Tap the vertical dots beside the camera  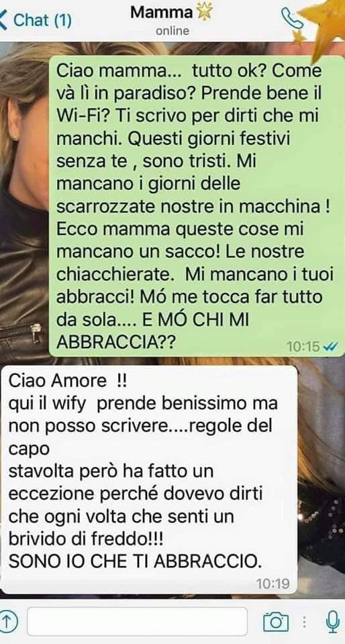(304, 621)
